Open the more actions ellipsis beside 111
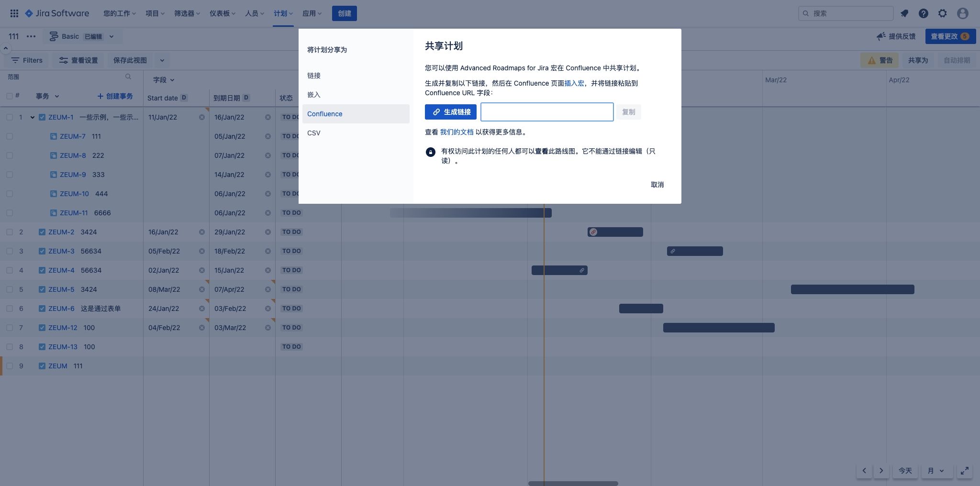 31,36
